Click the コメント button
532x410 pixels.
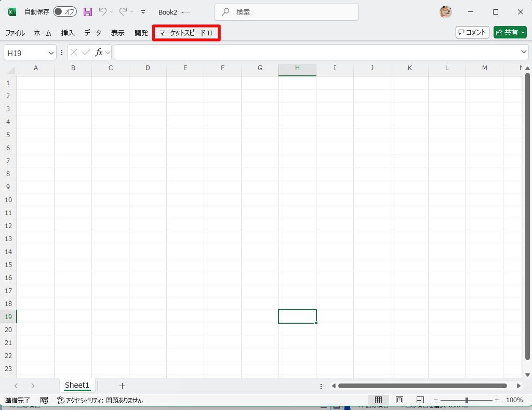pos(472,32)
